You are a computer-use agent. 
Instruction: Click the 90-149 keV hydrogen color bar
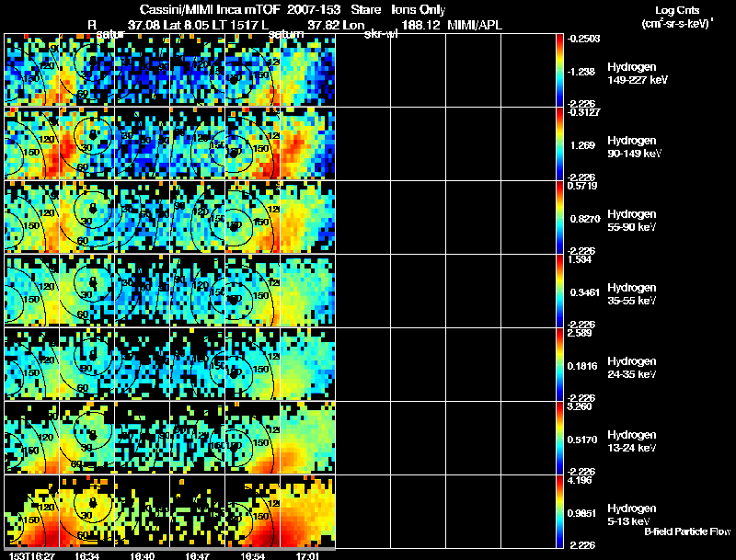pyautogui.click(x=559, y=143)
